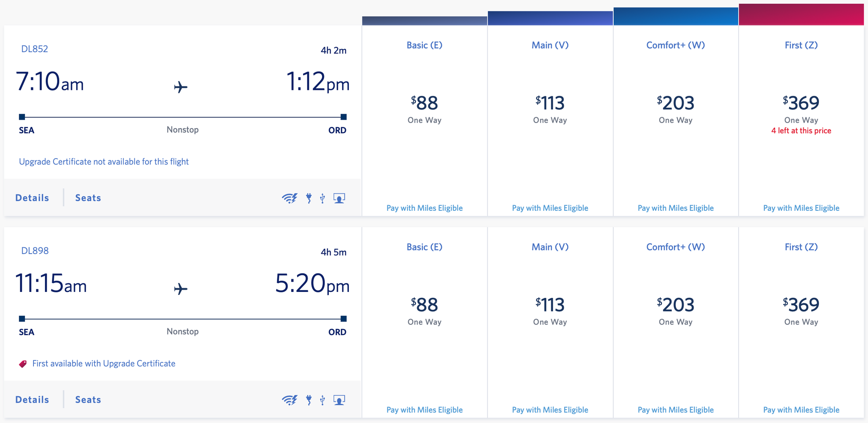
Task: Click the USB port icon on DL852
Action: pos(323,197)
